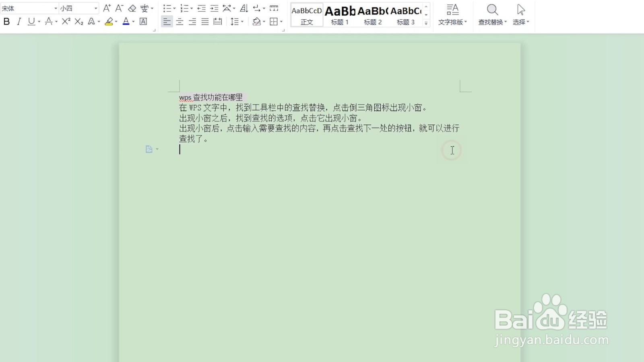Screen dimensions: 644x362
Task: Apply the 标题 3 style
Action: pos(406,15)
